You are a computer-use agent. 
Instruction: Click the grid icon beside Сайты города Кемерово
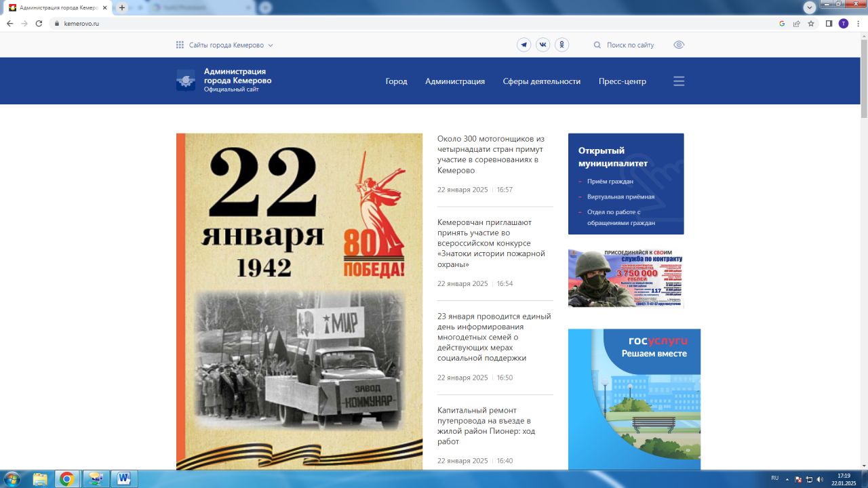pos(180,45)
